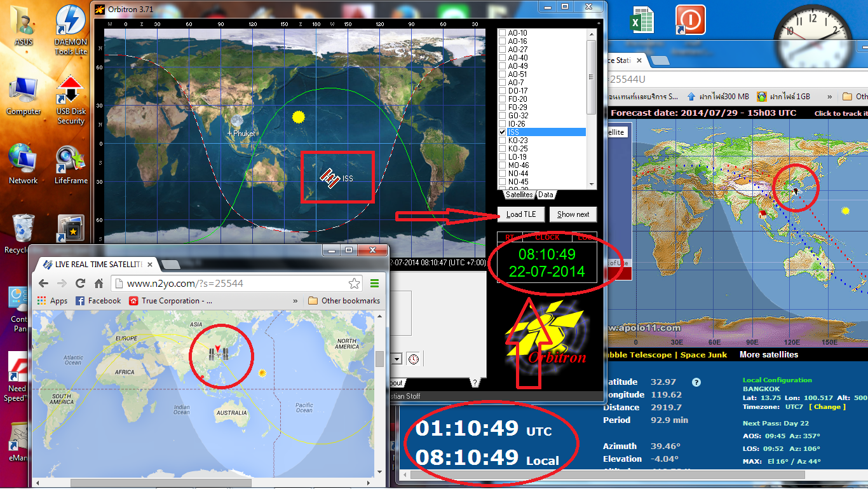This screenshot has width=868, height=491.
Task: Click the ISS satellite icon on Orbitron map
Action: 329,179
